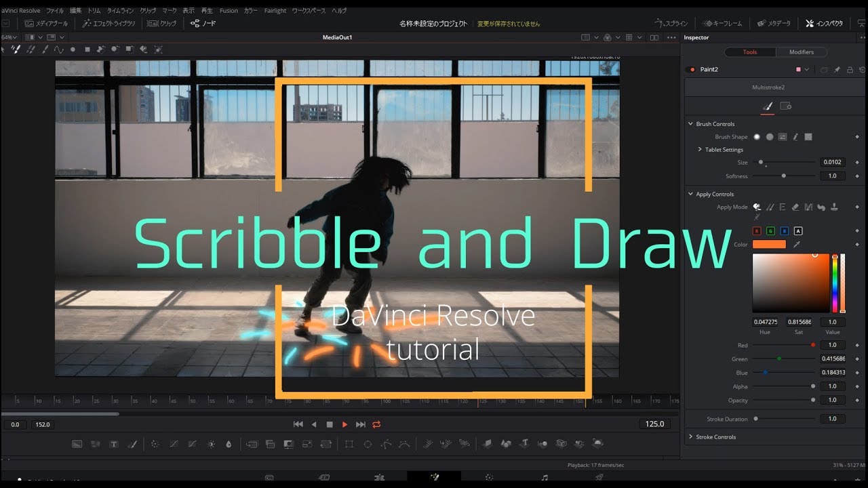Lock the Paint2 node controls
This screenshot has height=488, width=868.
point(850,69)
